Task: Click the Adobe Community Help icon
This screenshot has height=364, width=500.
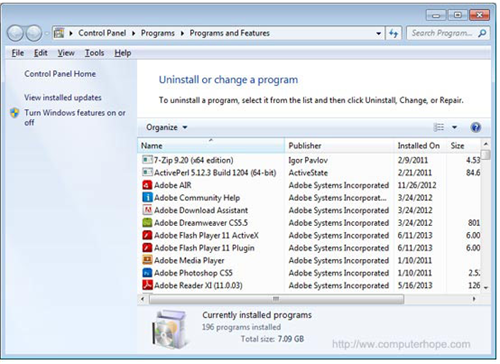Action: (147, 197)
